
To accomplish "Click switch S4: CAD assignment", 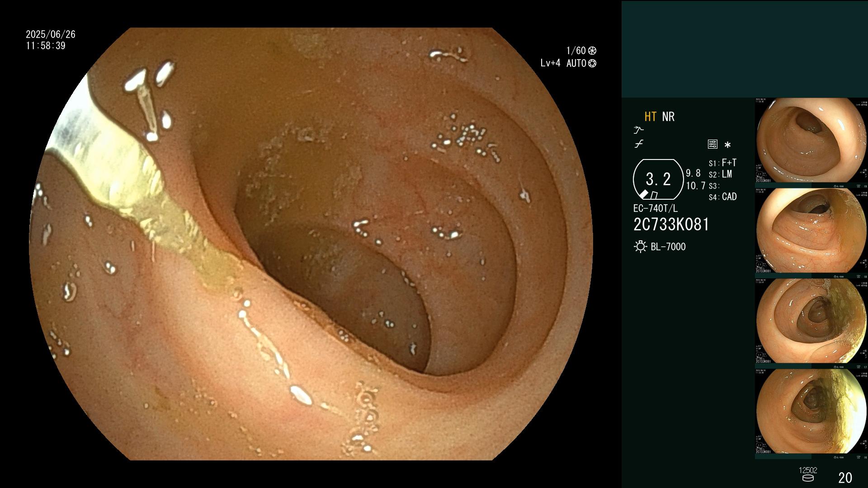I will (722, 197).
